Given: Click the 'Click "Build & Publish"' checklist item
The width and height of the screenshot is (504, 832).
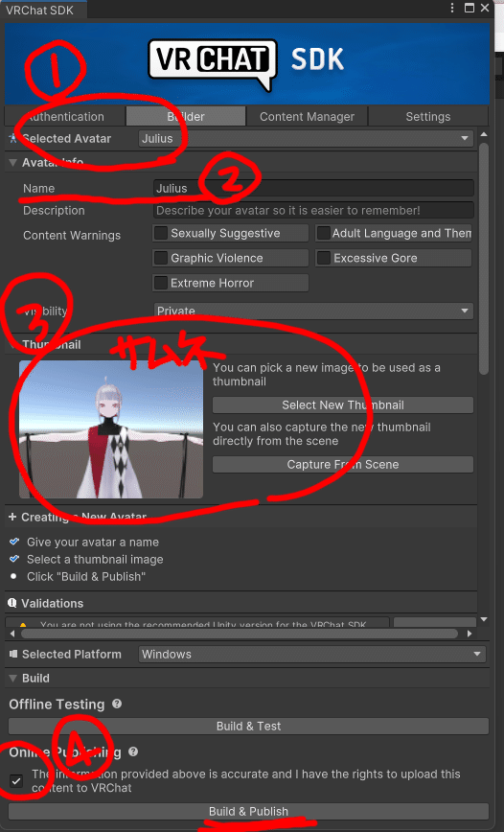Looking at the screenshot, I should point(86,576).
